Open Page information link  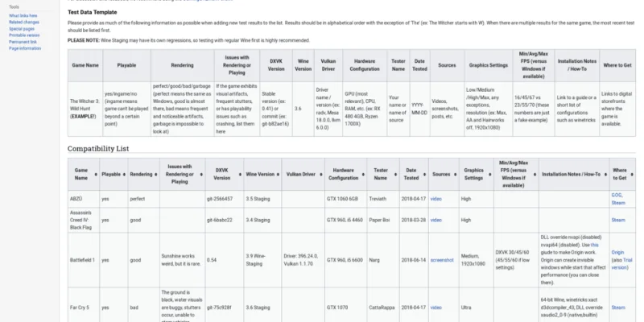tap(25, 48)
